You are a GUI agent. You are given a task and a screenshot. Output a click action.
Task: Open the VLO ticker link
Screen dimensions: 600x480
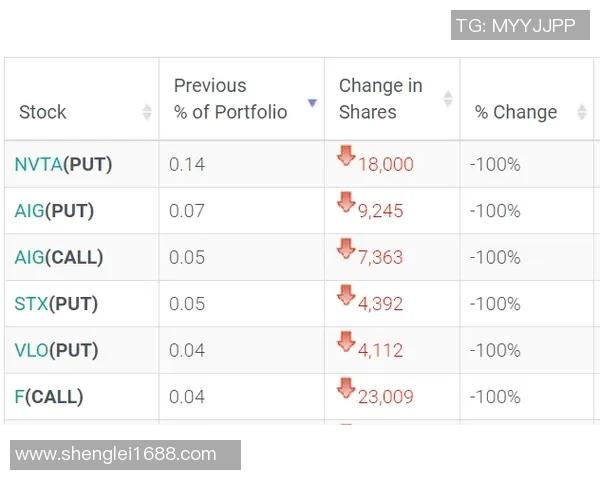(32, 350)
